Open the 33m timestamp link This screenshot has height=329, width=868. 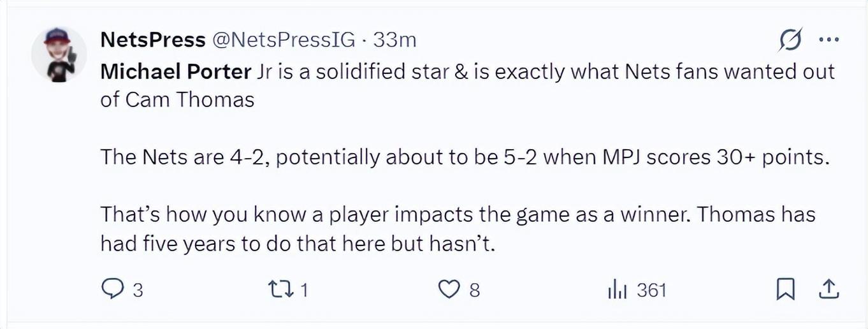[394, 40]
